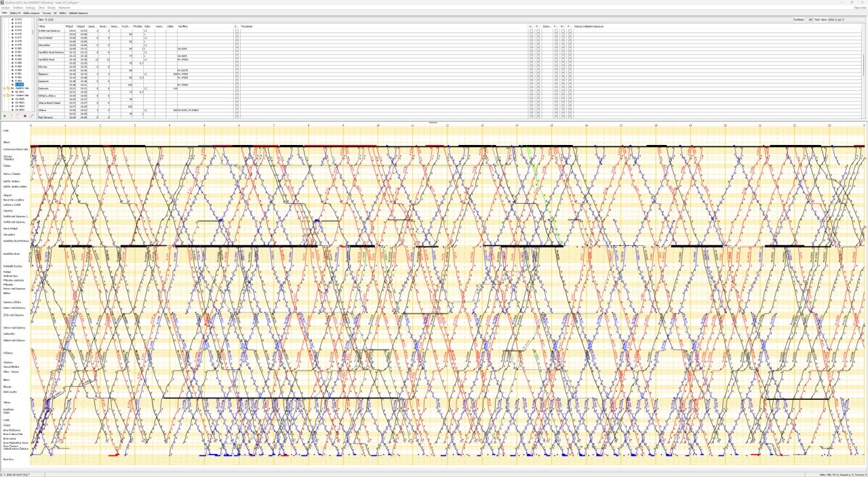Viewport: 868px width, 477px height.
Task: Click the train tree vertical scrollbar
Action: 33,64
